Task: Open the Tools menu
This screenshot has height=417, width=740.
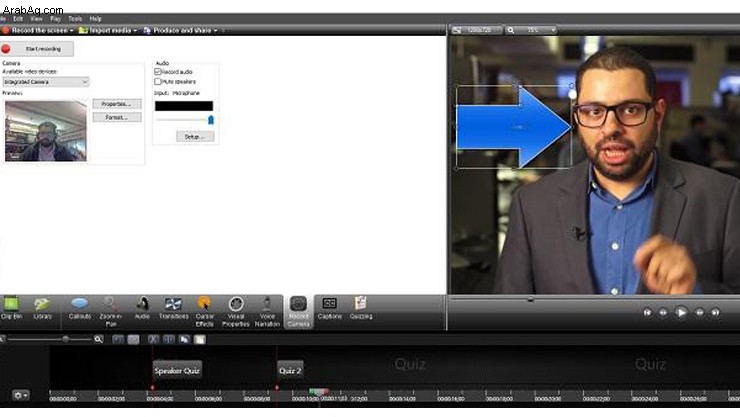Action: tap(75, 18)
